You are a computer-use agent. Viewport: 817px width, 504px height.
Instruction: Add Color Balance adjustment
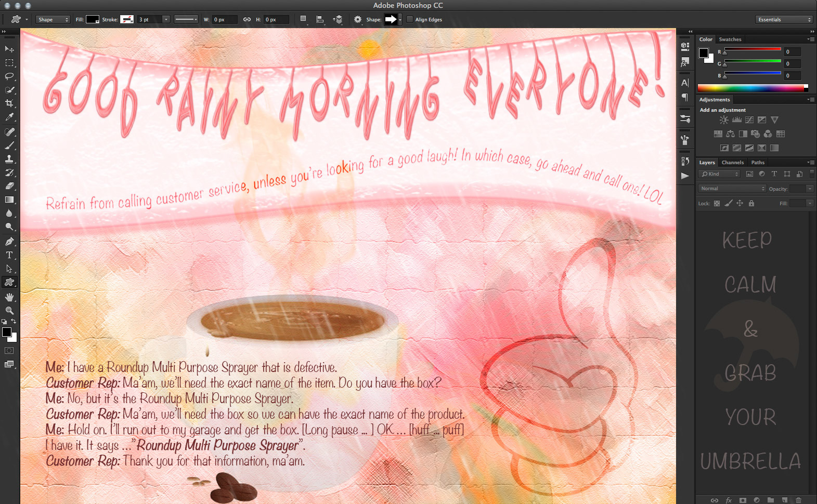(x=730, y=134)
